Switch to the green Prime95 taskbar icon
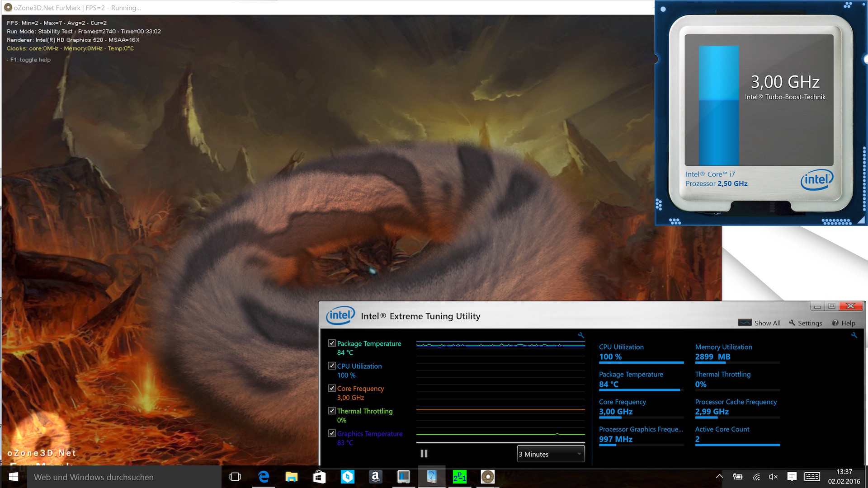This screenshot has height=488, width=868. [460, 477]
